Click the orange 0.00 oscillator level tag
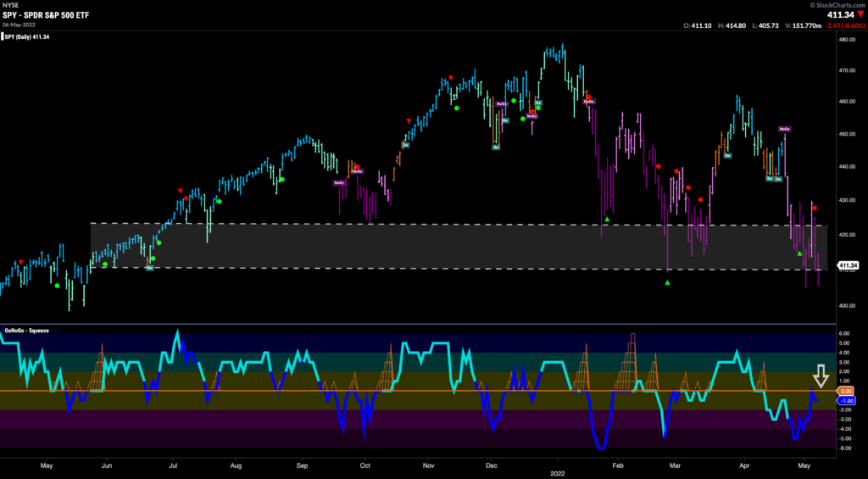The width and height of the screenshot is (868, 479). (846, 391)
